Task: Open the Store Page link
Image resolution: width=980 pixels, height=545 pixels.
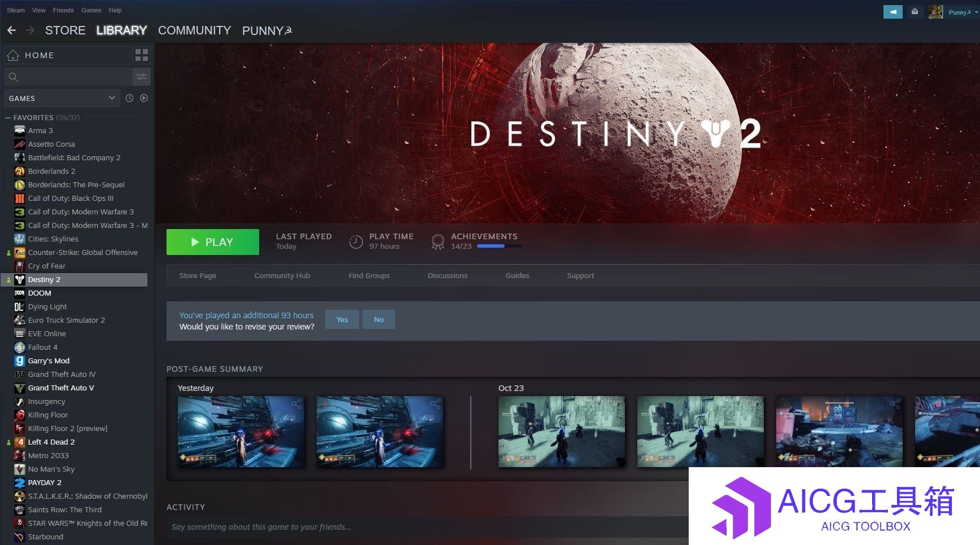Action: tap(198, 275)
